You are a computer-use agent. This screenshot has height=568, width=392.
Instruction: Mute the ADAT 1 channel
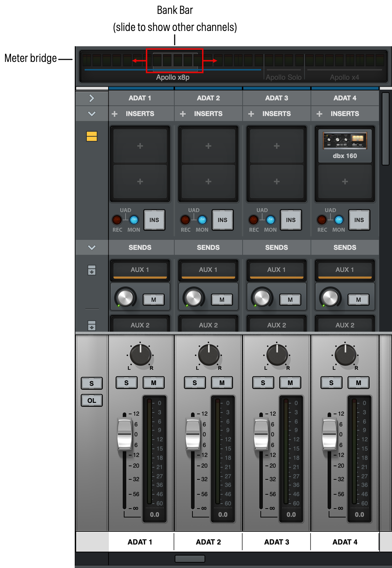tap(154, 383)
